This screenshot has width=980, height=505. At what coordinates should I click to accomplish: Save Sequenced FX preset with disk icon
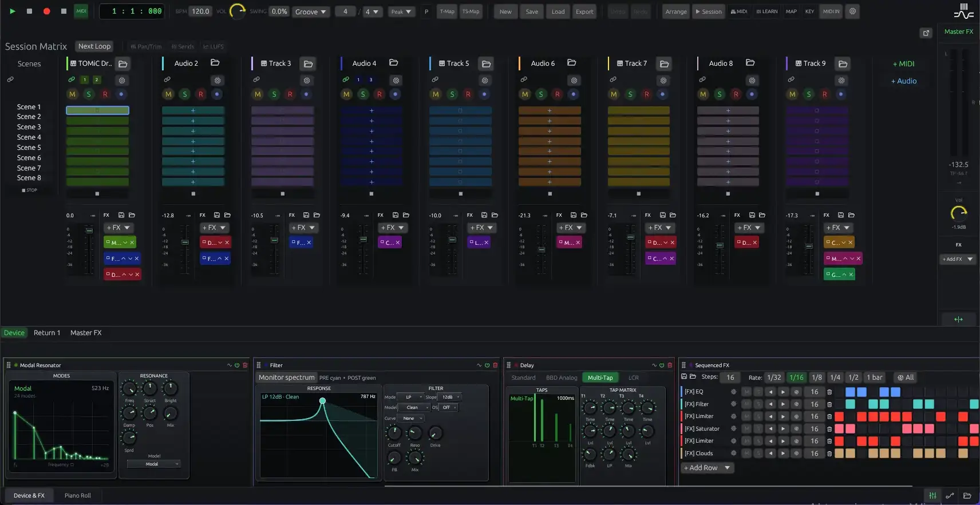[684, 377]
